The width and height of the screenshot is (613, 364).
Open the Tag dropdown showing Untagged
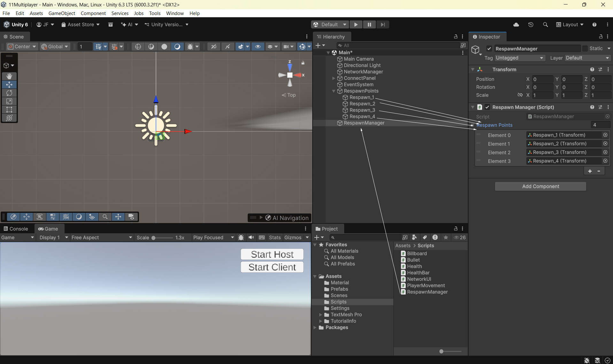click(x=519, y=58)
